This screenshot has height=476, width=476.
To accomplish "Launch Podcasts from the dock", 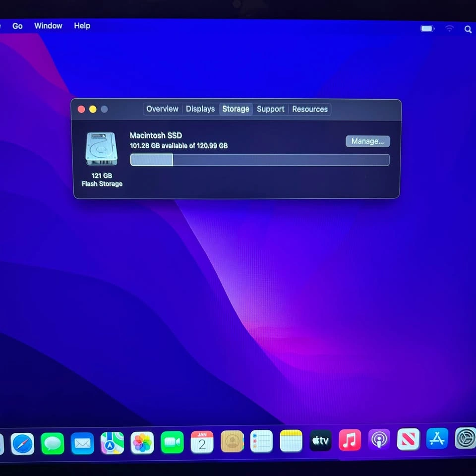I will point(379,439).
